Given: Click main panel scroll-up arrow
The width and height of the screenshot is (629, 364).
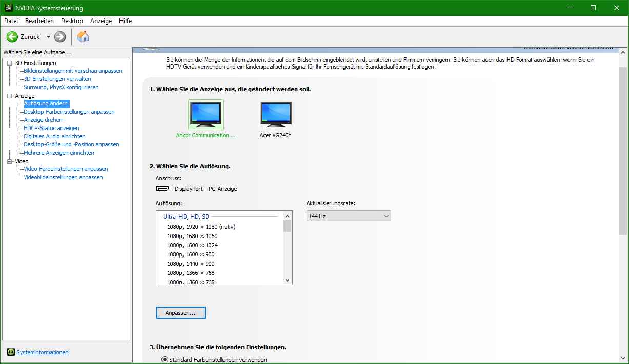Looking at the screenshot, I should (623, 53).
